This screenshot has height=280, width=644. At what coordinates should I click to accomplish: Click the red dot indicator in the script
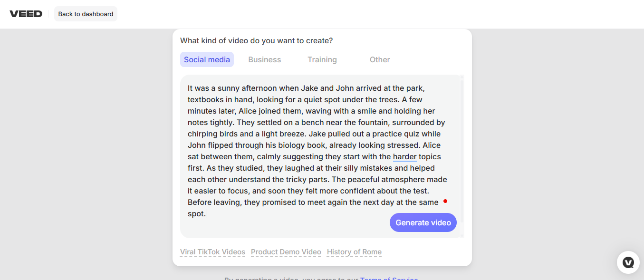click(x=445, y=201)
